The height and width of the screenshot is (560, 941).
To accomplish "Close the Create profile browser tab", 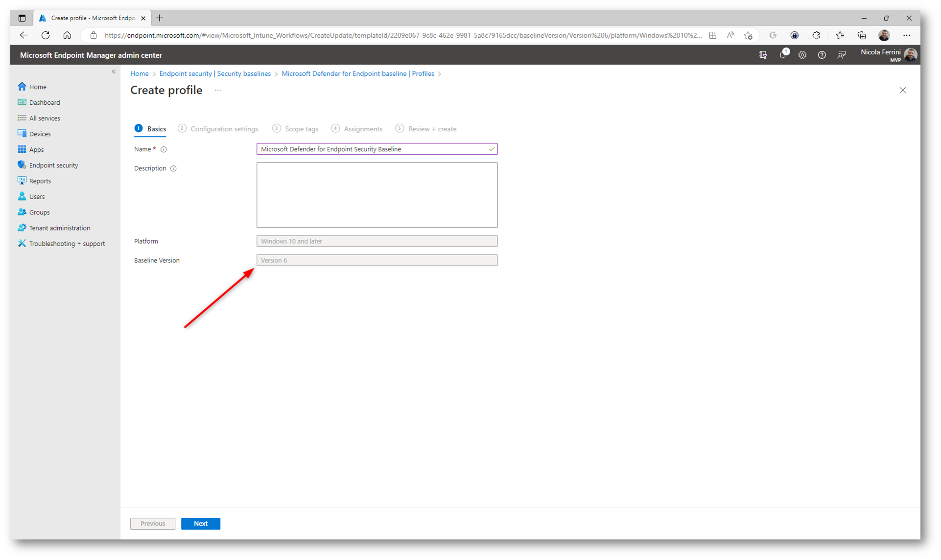I will 143,18.
